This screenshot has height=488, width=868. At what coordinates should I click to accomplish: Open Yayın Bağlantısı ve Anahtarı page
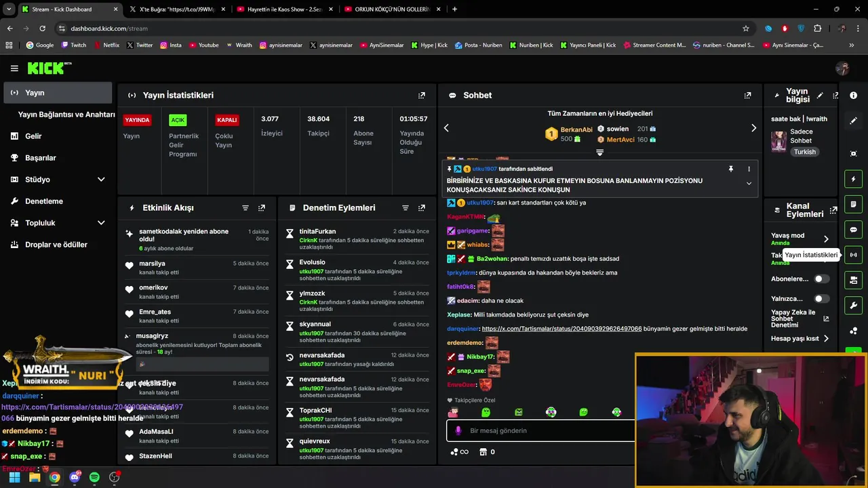click(66, 115)
